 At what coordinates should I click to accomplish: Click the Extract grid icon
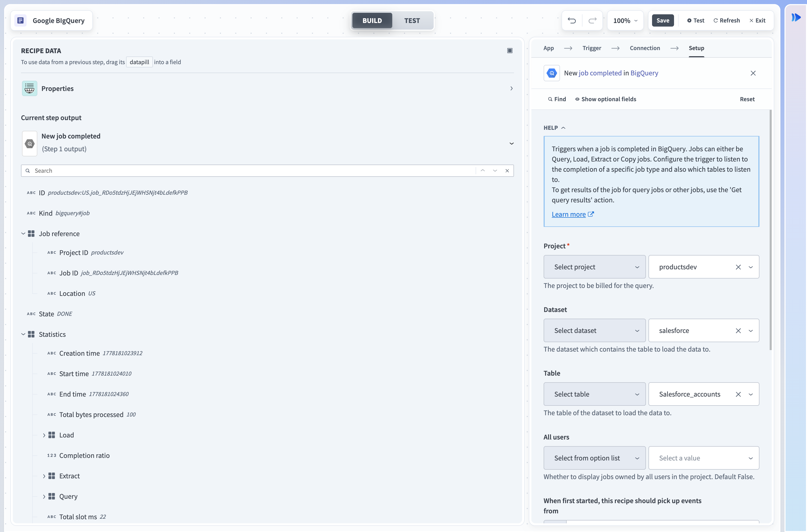[52, 476]
